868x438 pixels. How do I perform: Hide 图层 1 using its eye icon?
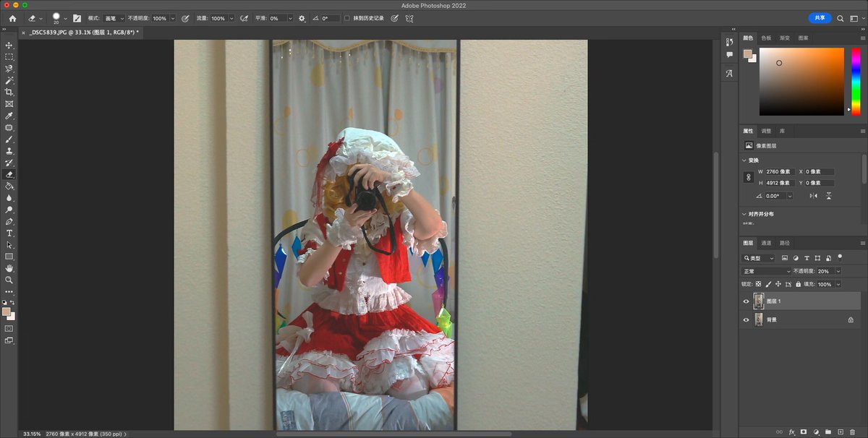click(x=746, y=301)
